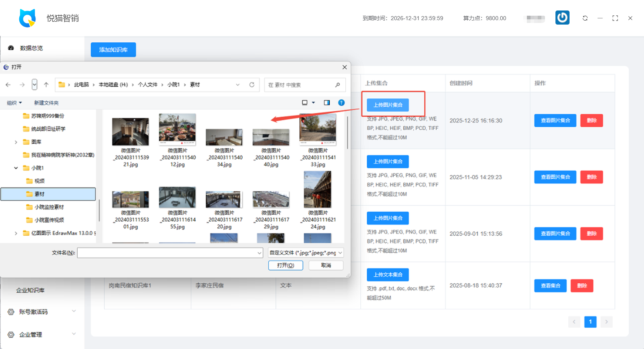Click the blue power icon in header

tap(562, 18)
